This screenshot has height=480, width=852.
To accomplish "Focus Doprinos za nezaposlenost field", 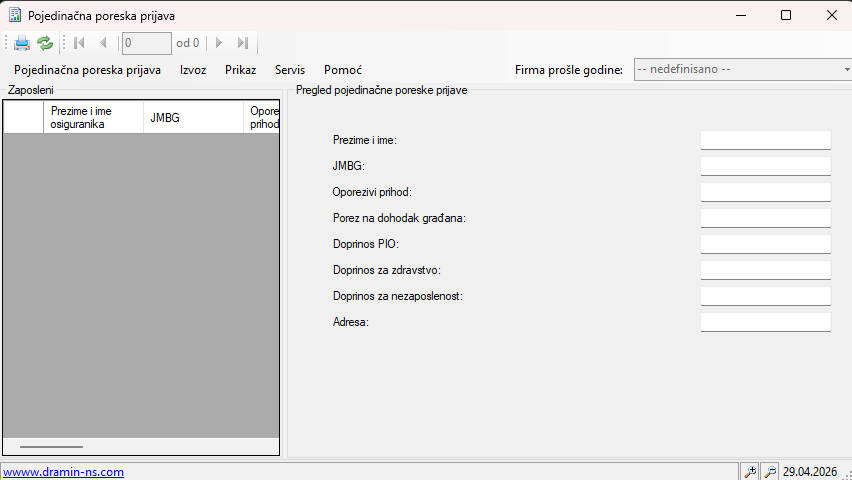I will click(766, 296).
